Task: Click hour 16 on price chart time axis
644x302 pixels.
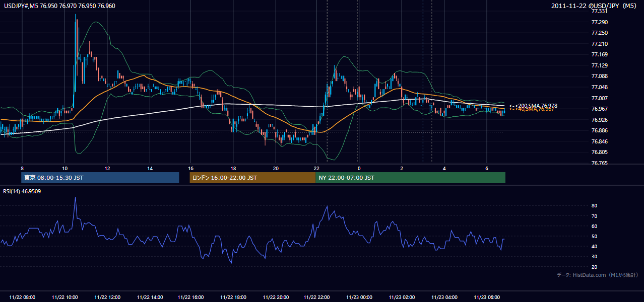Action: tap(191, 168)
